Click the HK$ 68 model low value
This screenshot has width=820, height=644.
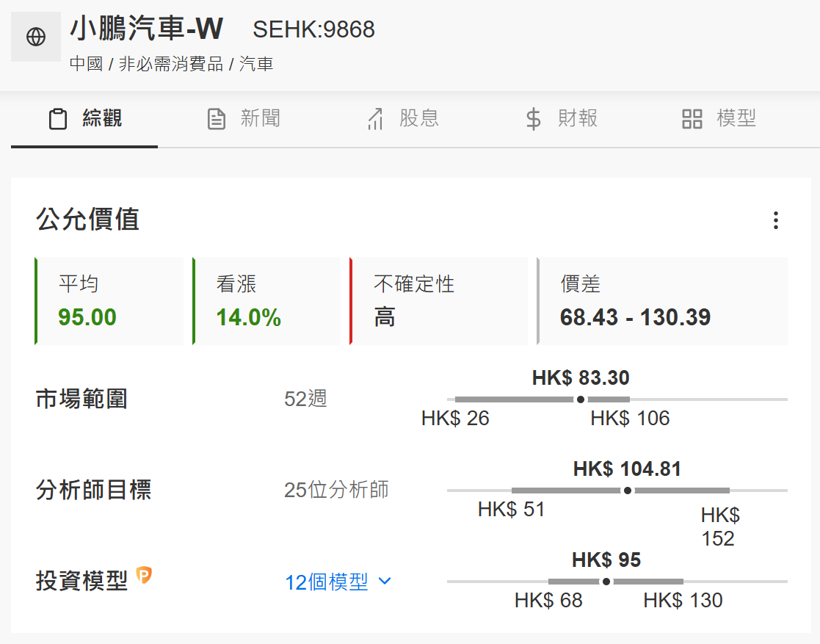click(548, 600)
